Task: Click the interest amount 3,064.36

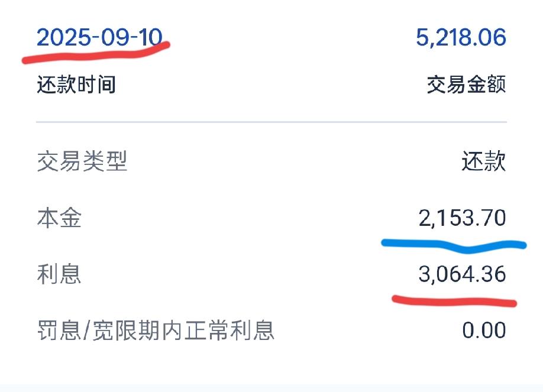Action: coord(461,274)
